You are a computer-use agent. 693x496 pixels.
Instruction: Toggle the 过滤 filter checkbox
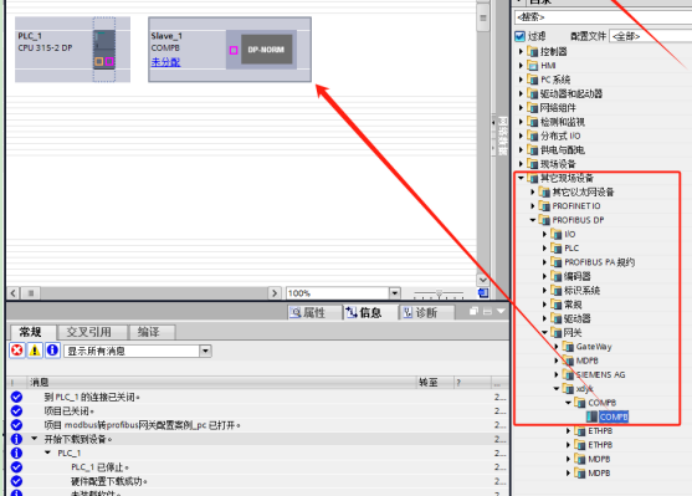(x=520, y=36)
